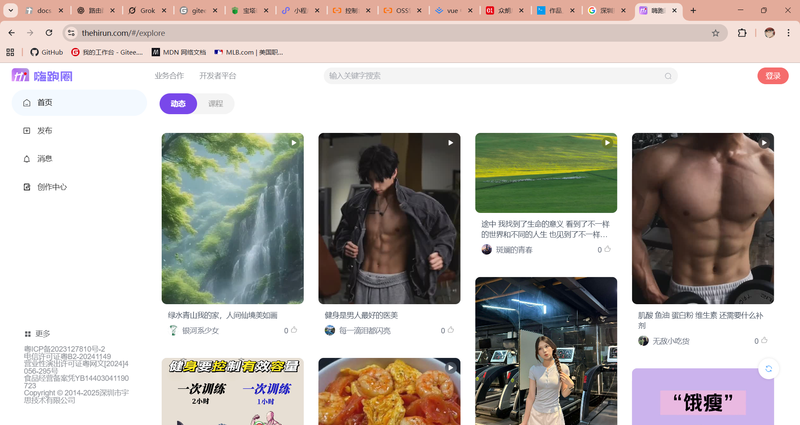Open the 首页 home sidebar item

pos(79,103)
